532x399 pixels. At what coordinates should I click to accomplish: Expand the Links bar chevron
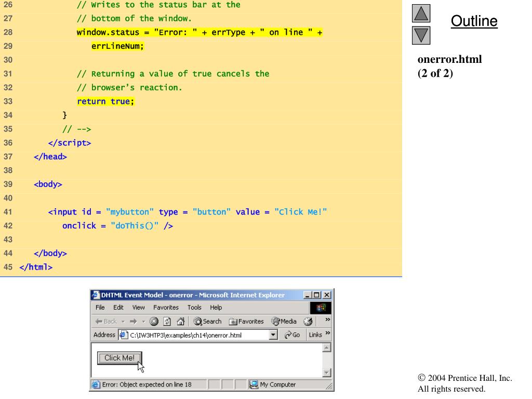tap(328, 333)
